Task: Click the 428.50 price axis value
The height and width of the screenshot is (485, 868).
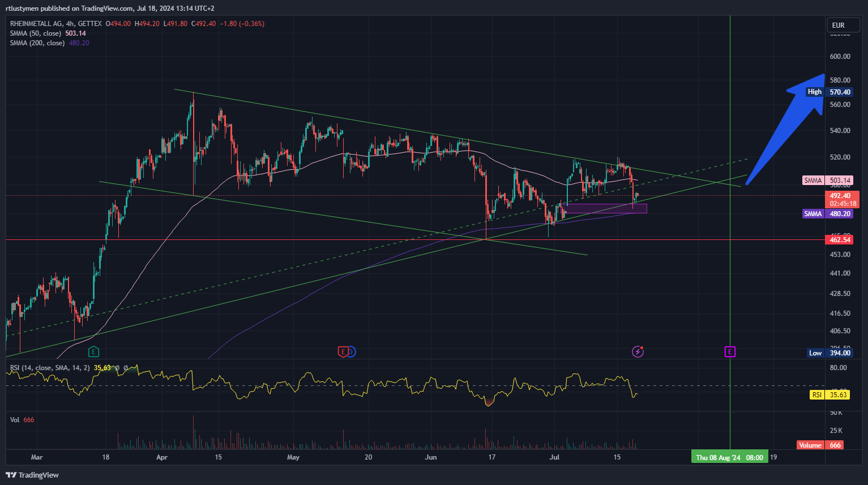Action: coord(840,294)
